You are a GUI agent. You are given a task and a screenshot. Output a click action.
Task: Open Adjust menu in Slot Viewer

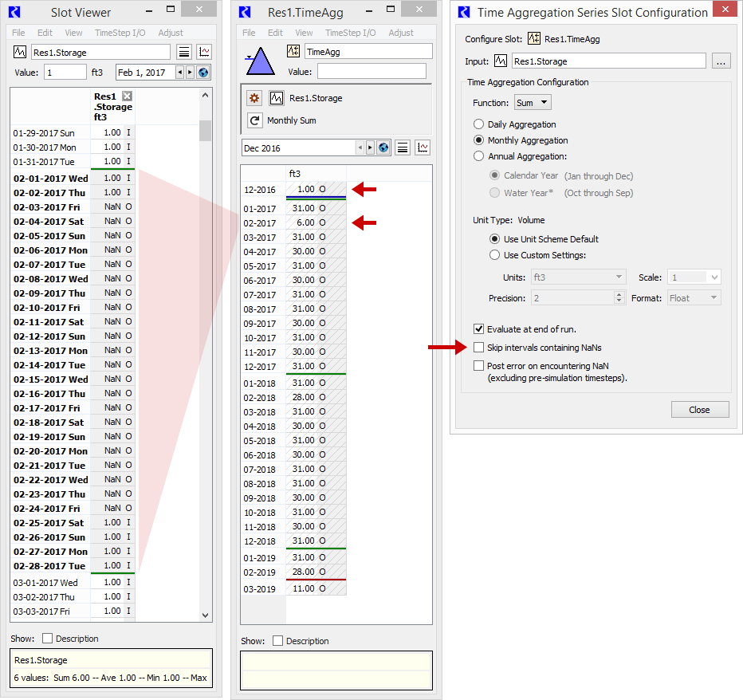coord(171,33)
